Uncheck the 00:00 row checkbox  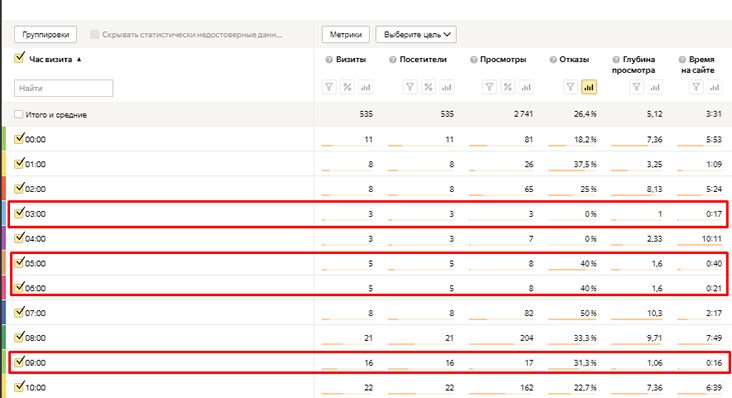click(19, 139)
